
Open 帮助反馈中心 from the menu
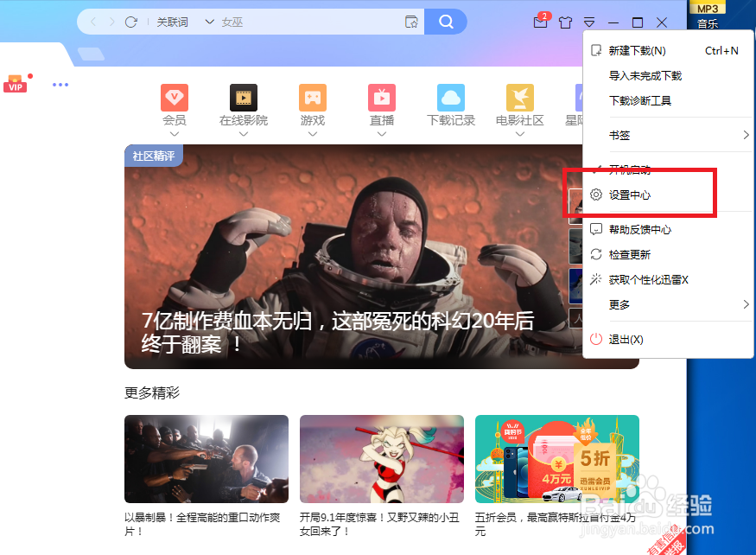click(x=668, y=230)
